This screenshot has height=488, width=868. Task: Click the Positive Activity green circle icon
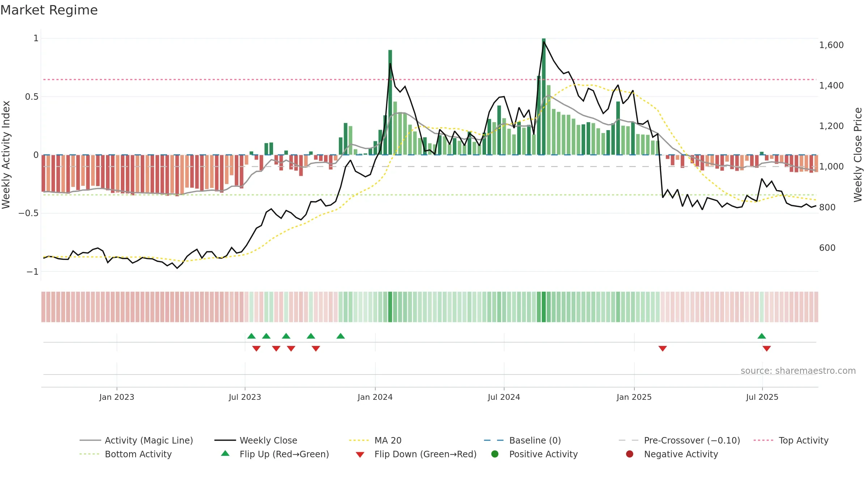click(495, 454)
